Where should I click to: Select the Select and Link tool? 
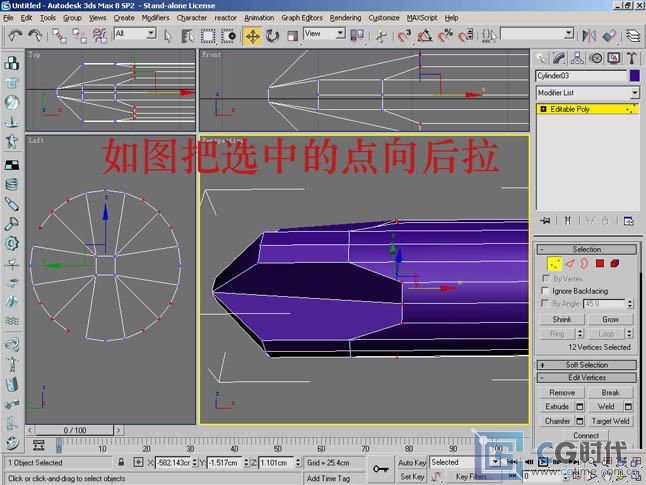click(59, 36)
